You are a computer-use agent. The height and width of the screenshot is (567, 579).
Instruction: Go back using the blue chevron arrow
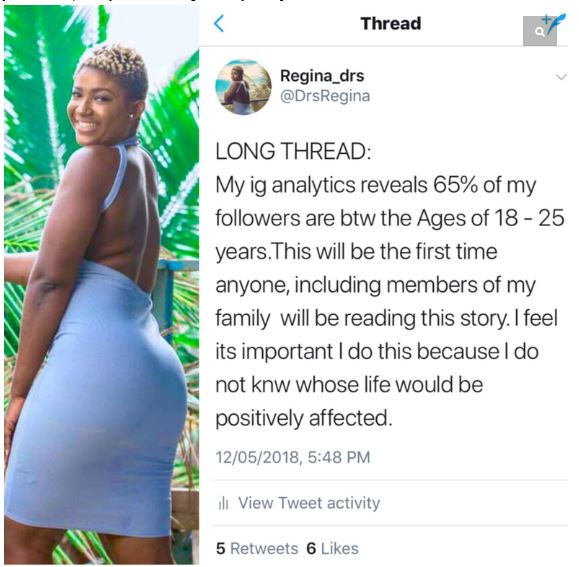(x=219, y=23)
